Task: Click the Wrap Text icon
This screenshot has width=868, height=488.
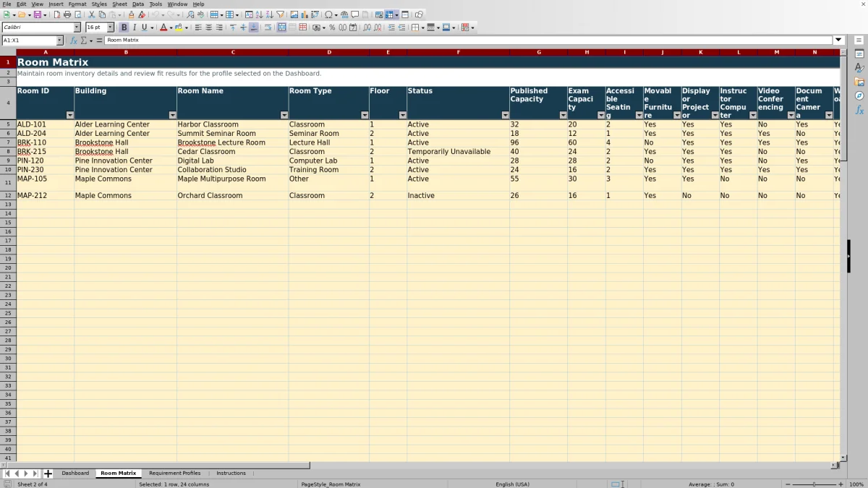Action: pos(268,27)
